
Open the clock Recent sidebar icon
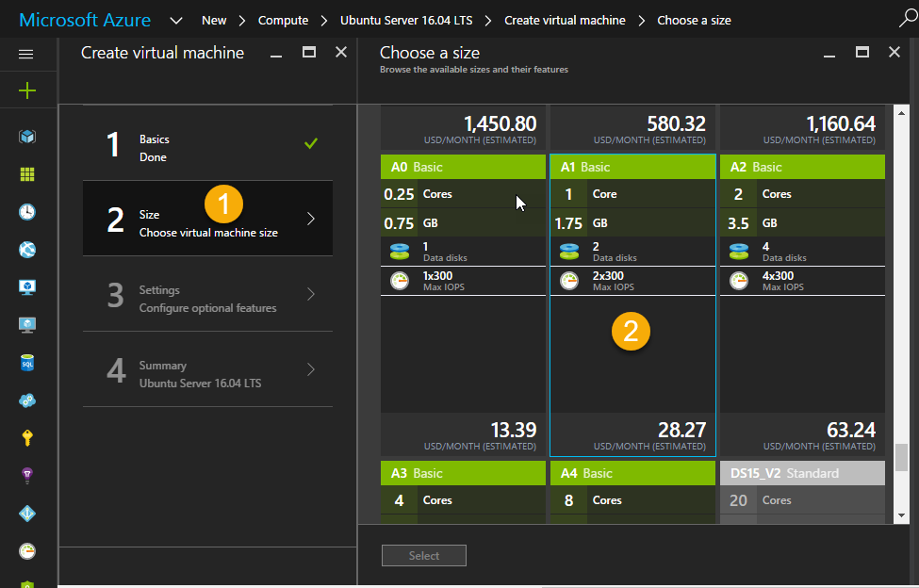(27, 212)
